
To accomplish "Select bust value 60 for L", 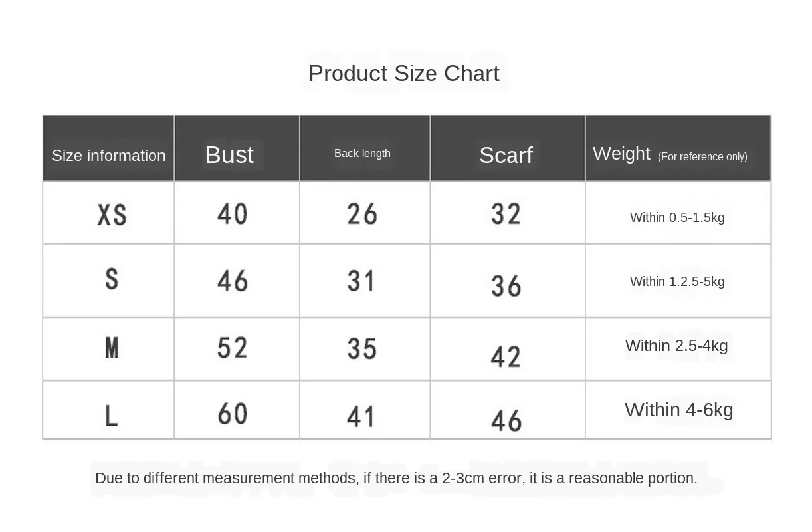I will pos(233,414).
